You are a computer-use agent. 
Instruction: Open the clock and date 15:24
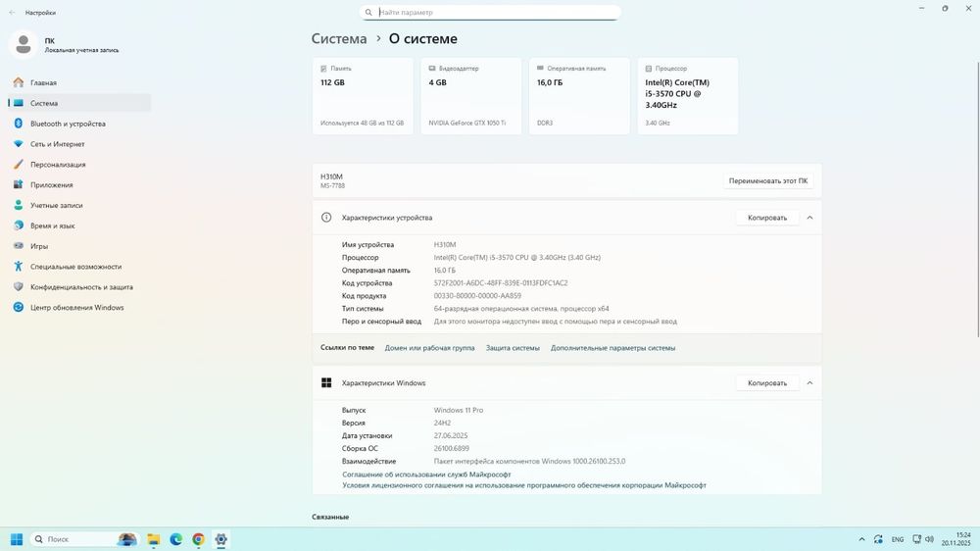[956, 539]
